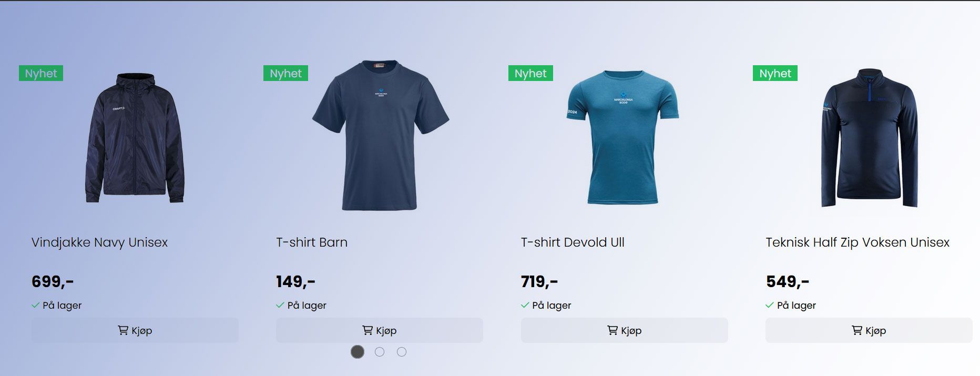Visit Teknisk Half Zip Voksen Unisex title
The height and width of the screenshot is (376, 980).
(x=857, y=242)
